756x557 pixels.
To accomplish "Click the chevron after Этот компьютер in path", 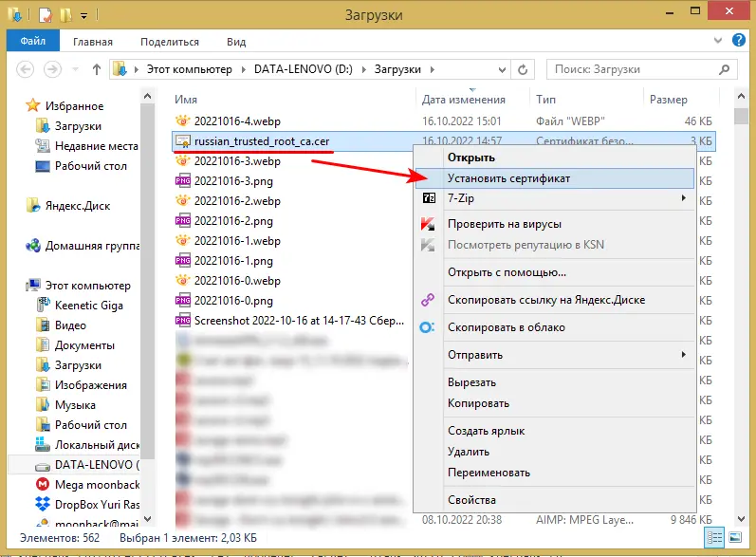I will (244, 69).
